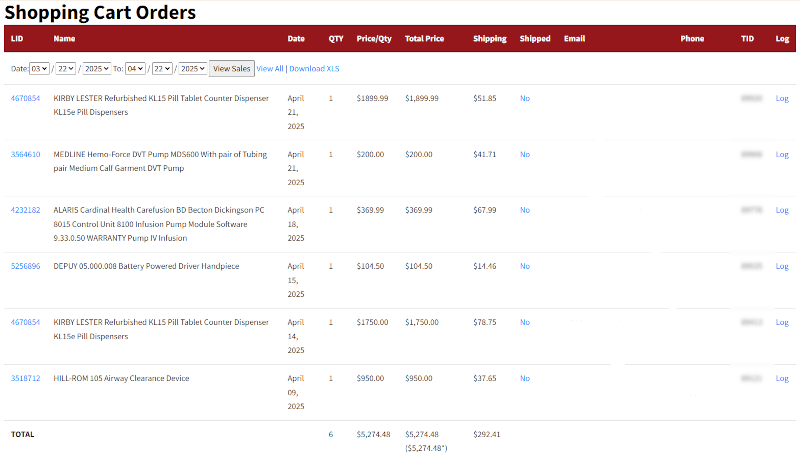Open LID link 4232182
Image resolution: width=800 pixels, height=458 pixels.
(26, 210)
